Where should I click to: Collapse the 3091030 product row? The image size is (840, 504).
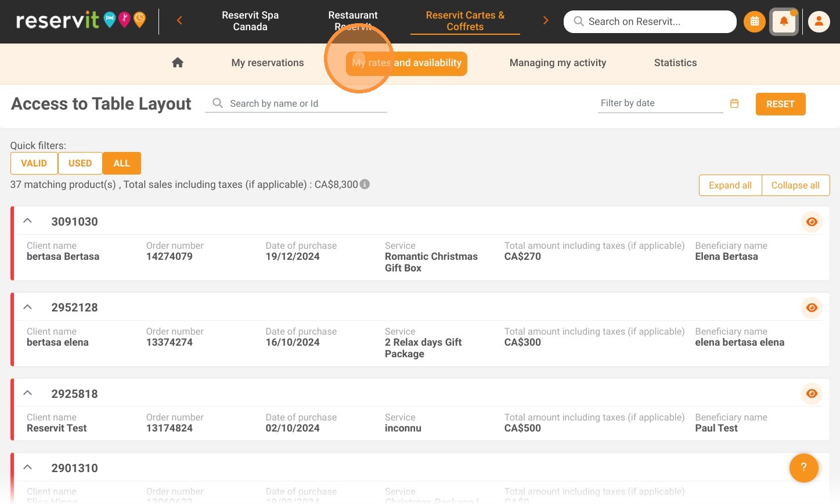coord(27,221)
